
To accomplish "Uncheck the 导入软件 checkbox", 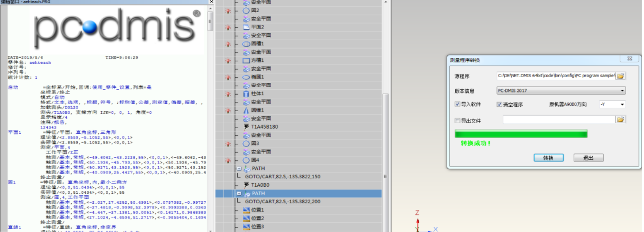I will (x=457, y=104).
